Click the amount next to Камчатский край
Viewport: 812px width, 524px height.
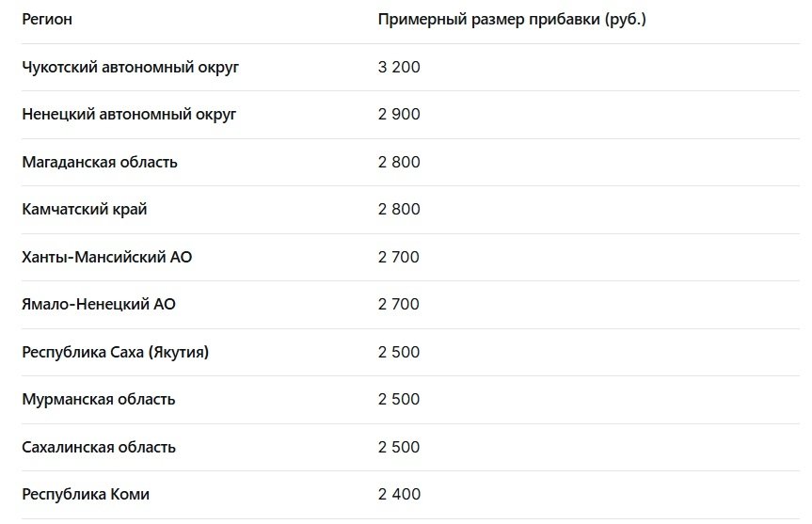click(x=399, y=210)
